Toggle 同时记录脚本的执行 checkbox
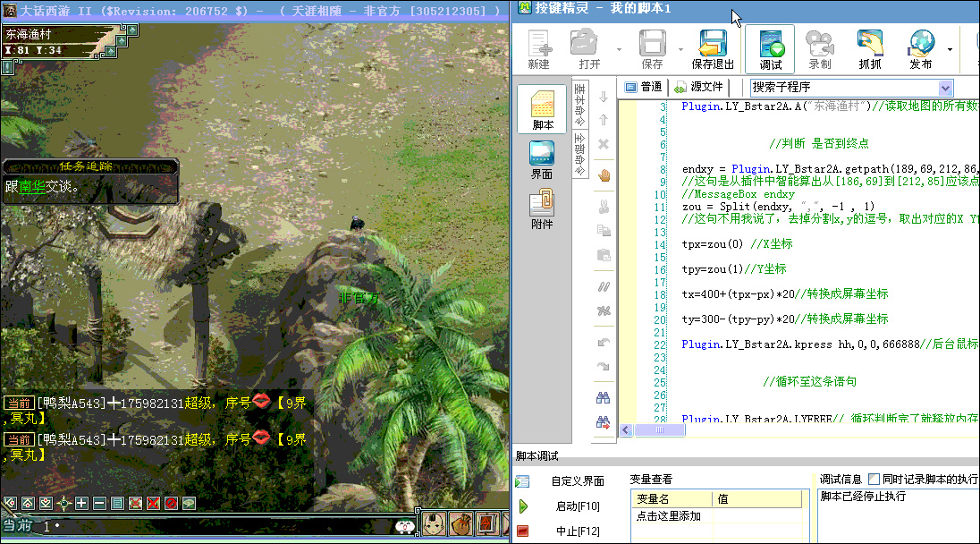 874,479
